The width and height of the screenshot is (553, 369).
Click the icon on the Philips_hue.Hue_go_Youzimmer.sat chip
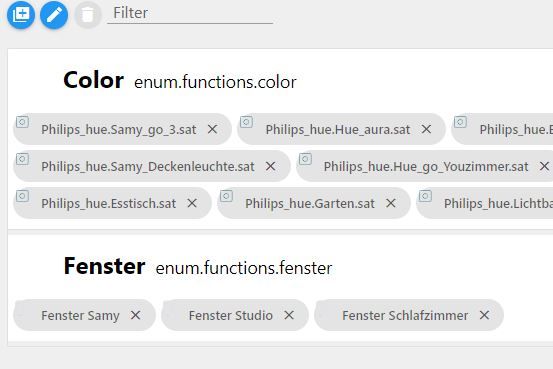pyautogui.click(x=305, y=159)
